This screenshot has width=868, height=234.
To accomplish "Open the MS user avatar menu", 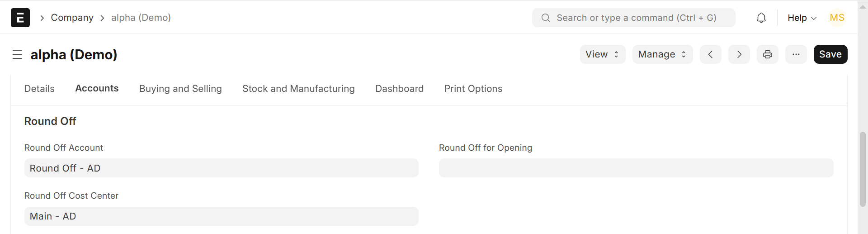I will 837,18.
